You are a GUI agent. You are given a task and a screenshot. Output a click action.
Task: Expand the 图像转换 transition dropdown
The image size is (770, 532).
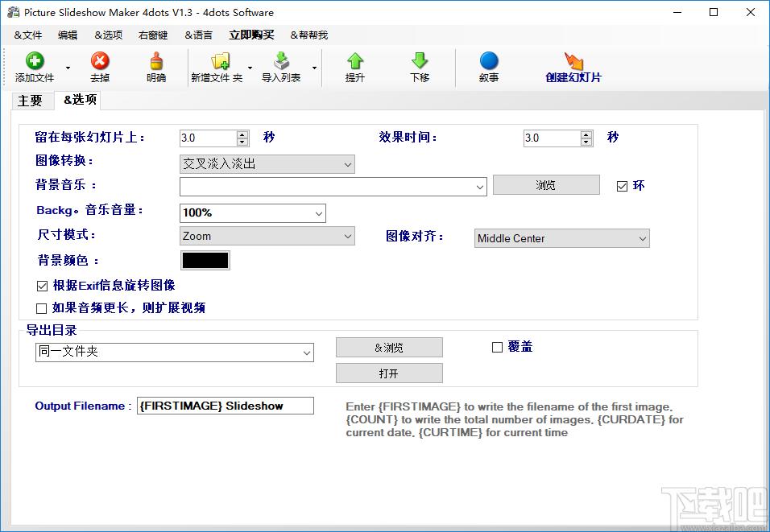coord(348,164)
